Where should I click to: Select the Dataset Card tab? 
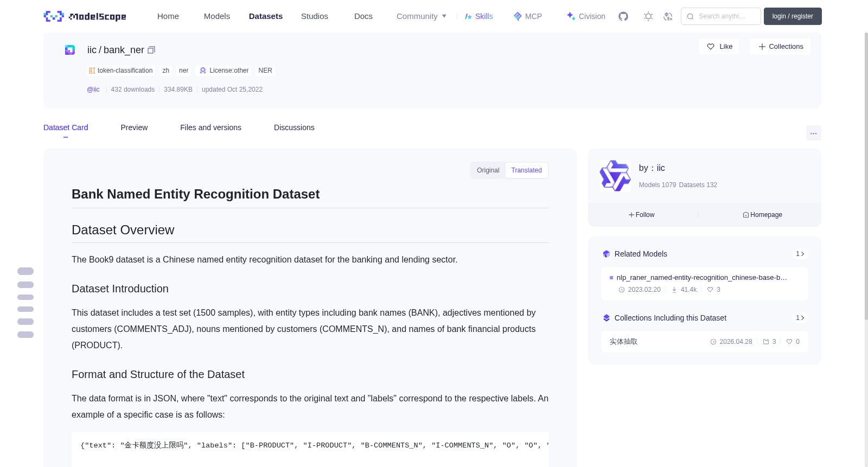tap(66, 127)
